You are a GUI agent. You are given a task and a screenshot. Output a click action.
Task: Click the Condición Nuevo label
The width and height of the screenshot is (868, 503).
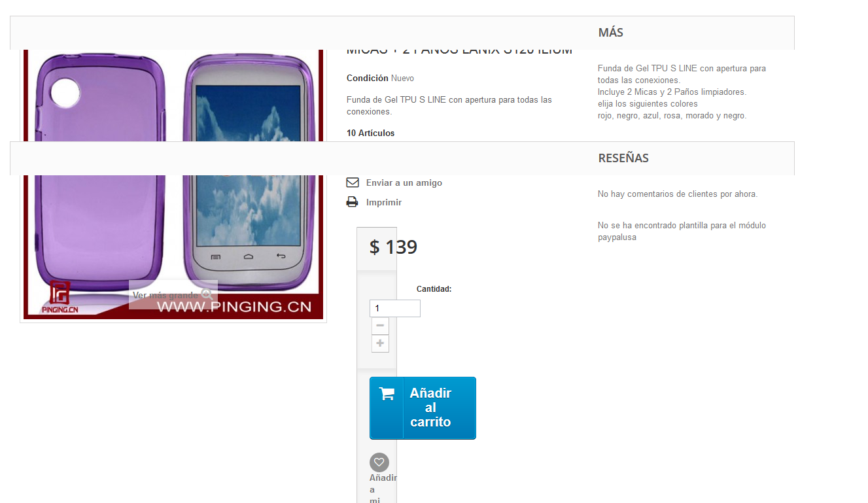click(x=380, y=78)
